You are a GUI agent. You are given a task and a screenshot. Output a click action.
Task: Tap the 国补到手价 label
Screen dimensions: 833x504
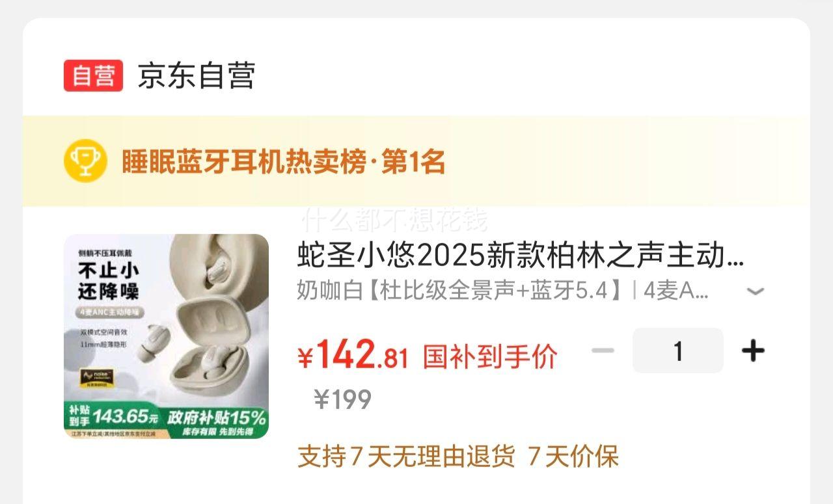[x=490, y=356]
